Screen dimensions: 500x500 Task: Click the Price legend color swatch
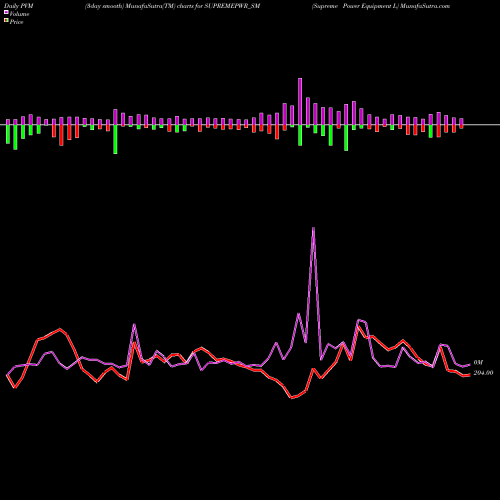[6, 21]
